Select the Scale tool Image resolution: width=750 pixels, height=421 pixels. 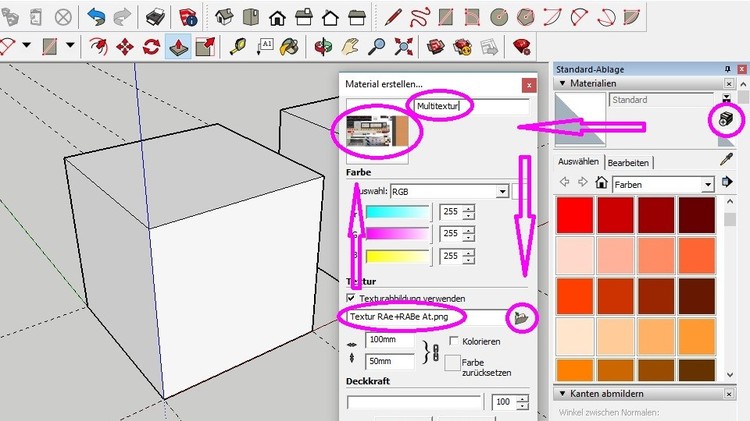(x=205, y=47)
